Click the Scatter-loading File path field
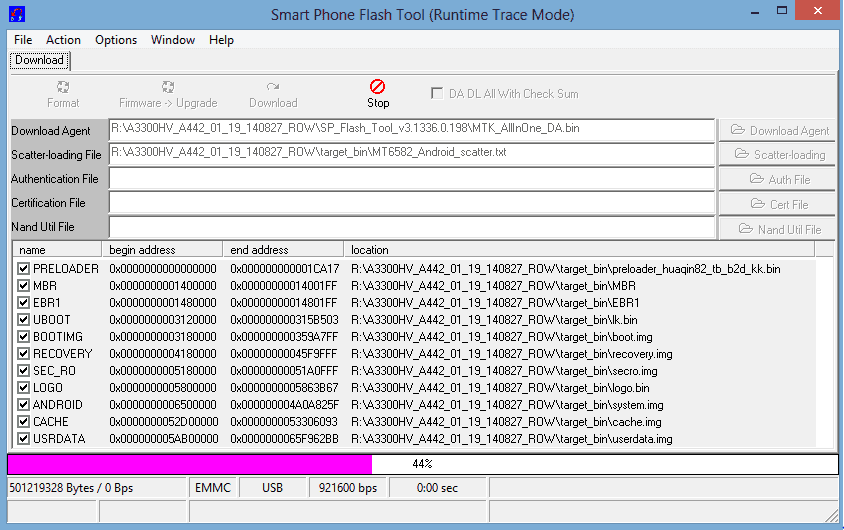The height and width of the screenshot is (530, 844). click(x=412, y=153)
